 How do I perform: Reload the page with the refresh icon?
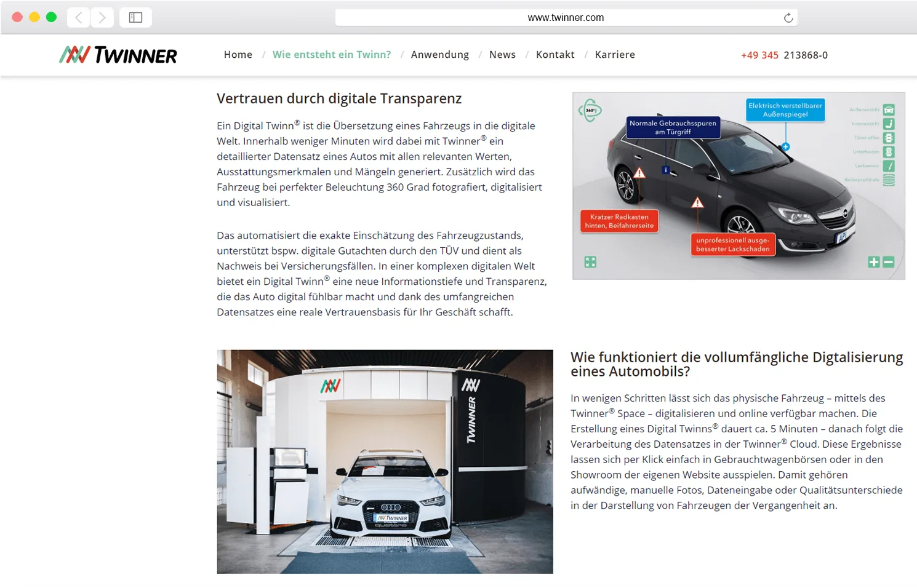pyautogui.click(x=788, y=18)
